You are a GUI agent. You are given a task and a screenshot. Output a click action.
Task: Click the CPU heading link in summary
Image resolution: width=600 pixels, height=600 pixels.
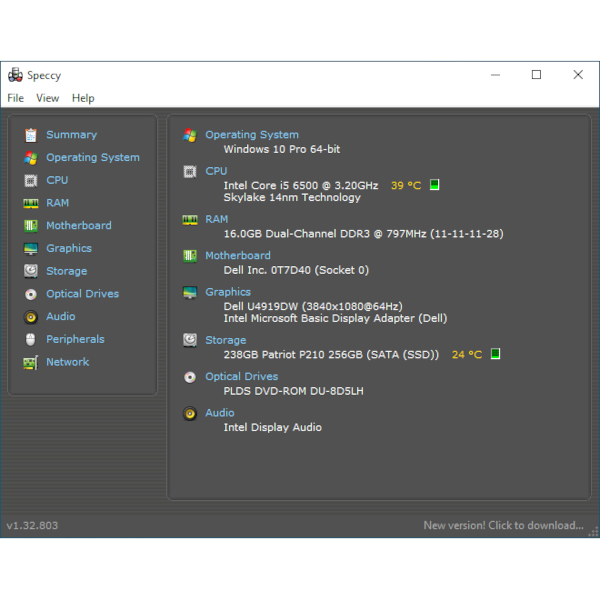pyautogui.click(x=216, y=171)
